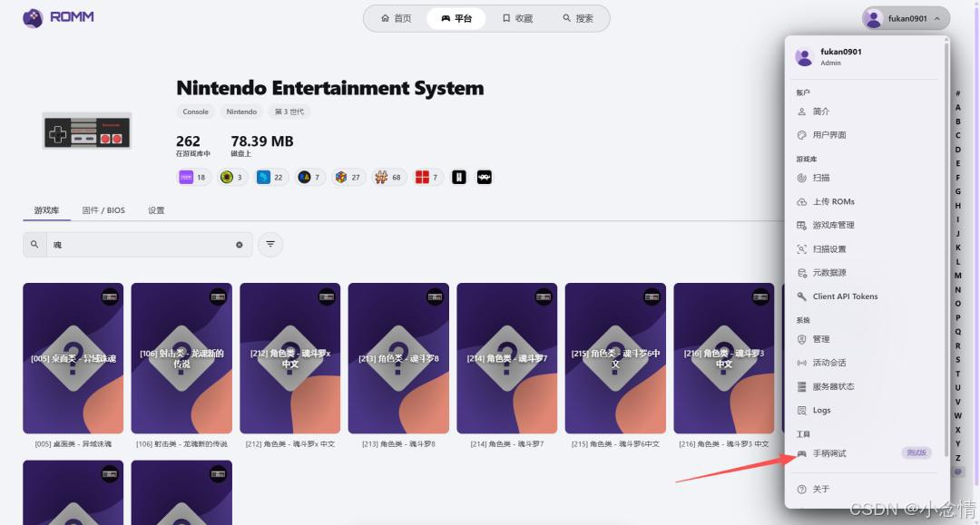980x525 pixels.
Task: Click the red grid badge showing 7
Action: [x=427, y=178]
